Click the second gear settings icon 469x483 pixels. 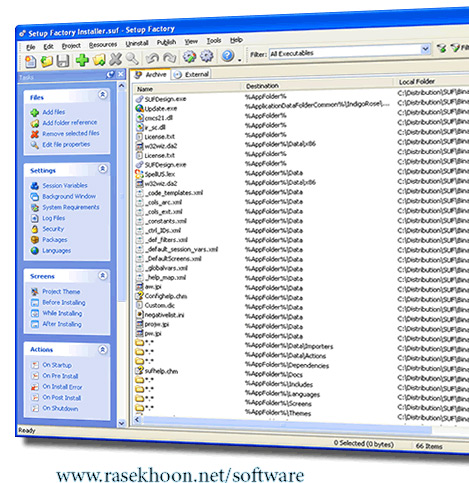(x=207, y=56)
